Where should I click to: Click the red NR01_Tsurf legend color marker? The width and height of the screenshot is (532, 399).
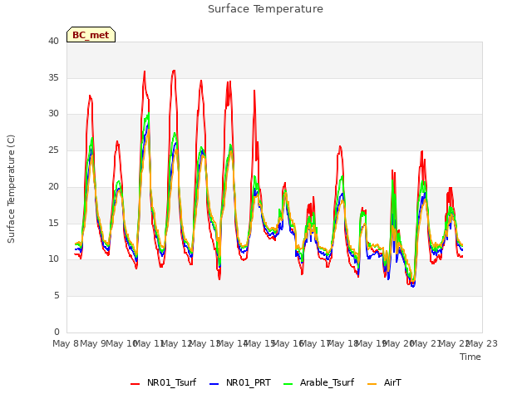pyautogui.click(x=135, y=384)
